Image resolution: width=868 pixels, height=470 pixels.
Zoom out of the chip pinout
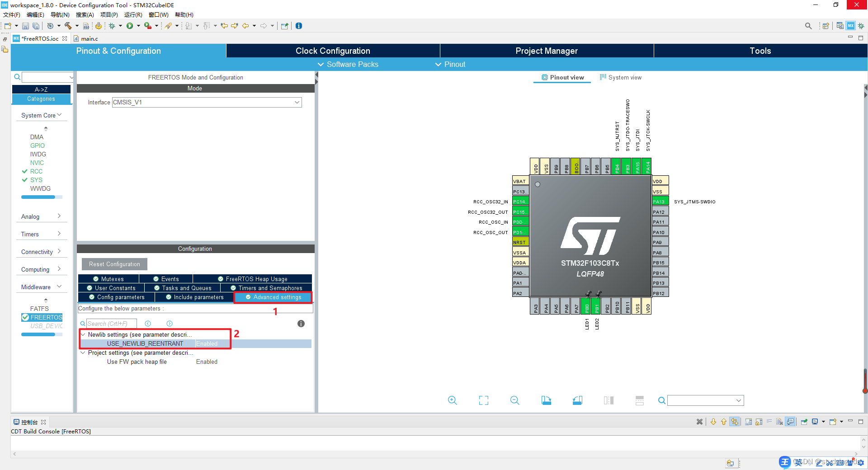pyautogui.click(x=515, y=400)
